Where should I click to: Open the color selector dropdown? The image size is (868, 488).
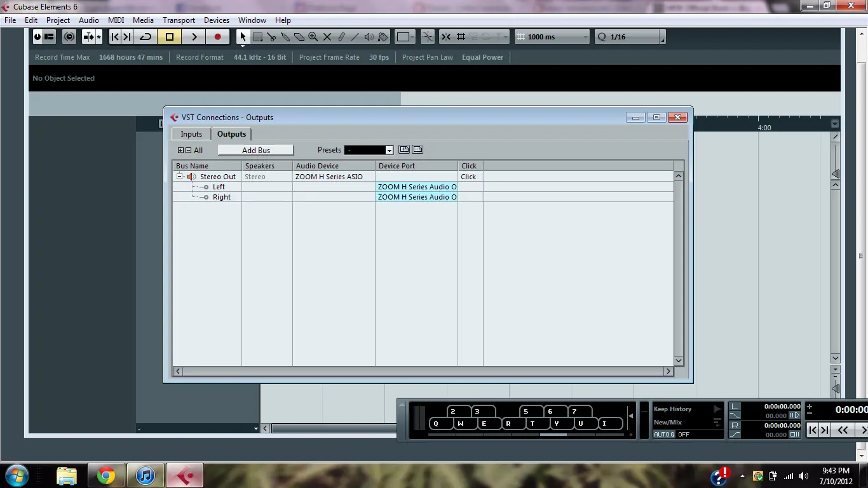click(x=405, y=37)
